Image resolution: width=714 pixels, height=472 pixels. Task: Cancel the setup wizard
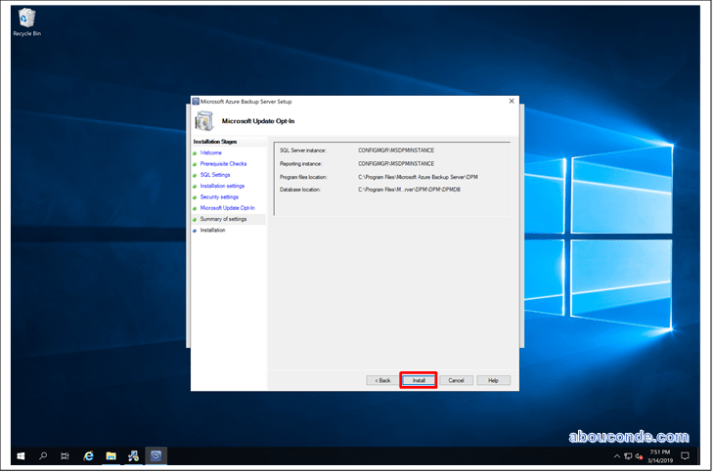[455, 380]
